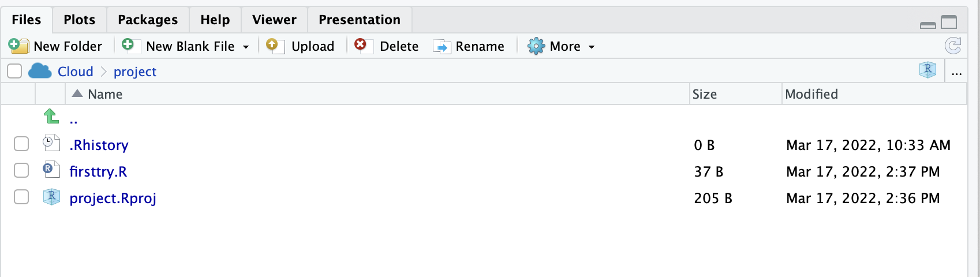
Task: Click the blue Cloud icon
Action: [x=40, y=71]
